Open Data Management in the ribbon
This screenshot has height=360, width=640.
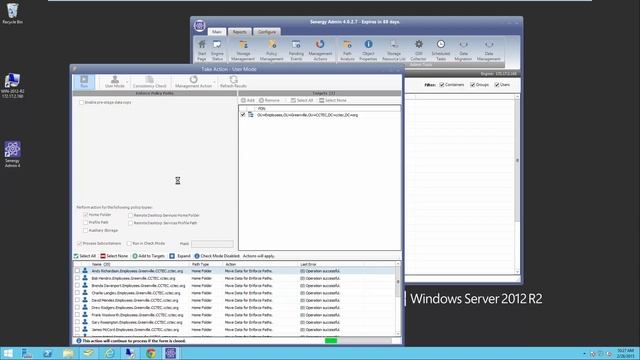click(x=489, y=51)
